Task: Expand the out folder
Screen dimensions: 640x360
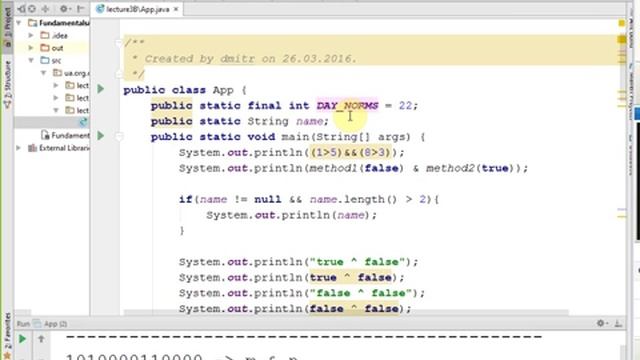Action: [31, 48]
